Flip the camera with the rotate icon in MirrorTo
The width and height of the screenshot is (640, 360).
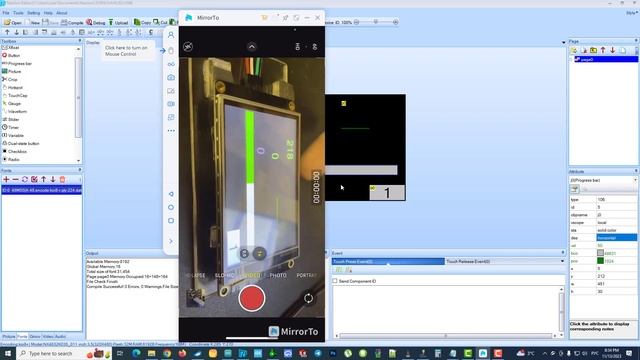coord(309,298)
